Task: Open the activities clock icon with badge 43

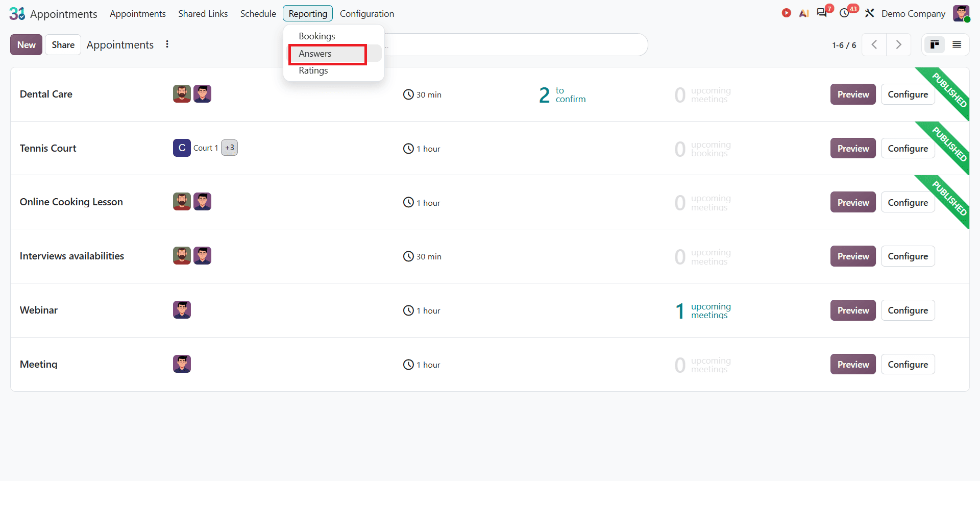Action: tap(845, 13)
